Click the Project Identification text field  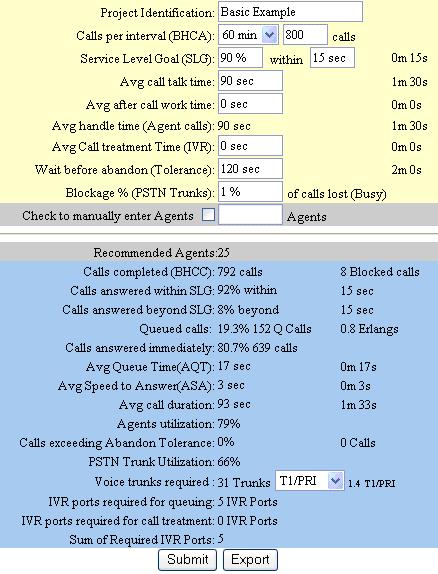pos(290,12)
